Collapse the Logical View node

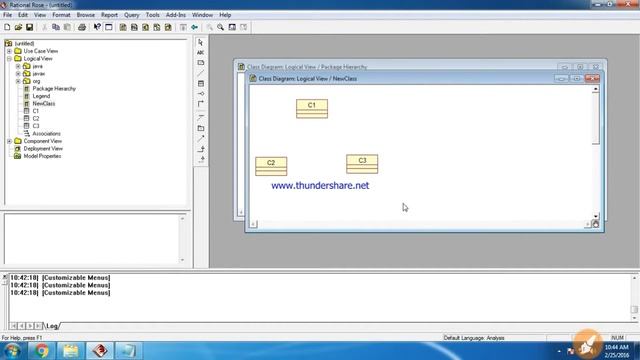[x=9, y=59]
